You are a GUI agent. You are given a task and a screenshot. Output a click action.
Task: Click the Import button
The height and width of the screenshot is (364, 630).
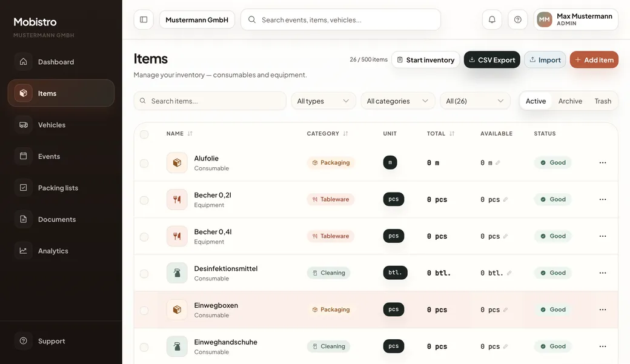coord(545,60)
